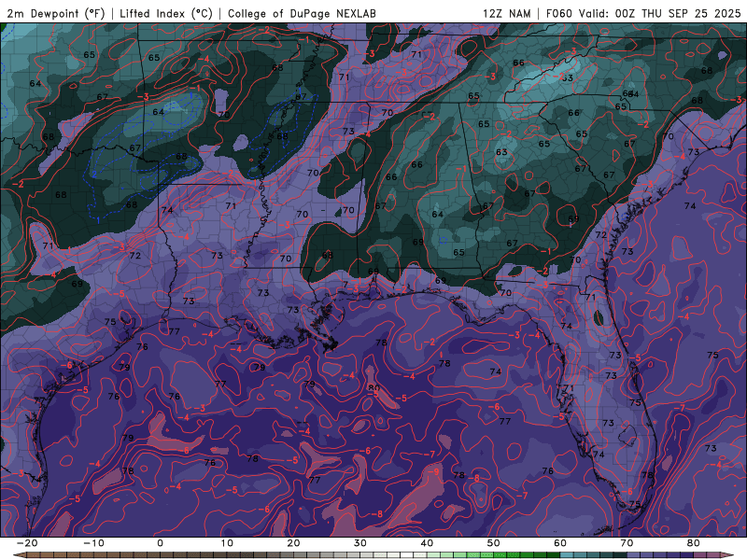The image size is (747, 560).
Task: Click the "40" color scale label
Action: 427,543
